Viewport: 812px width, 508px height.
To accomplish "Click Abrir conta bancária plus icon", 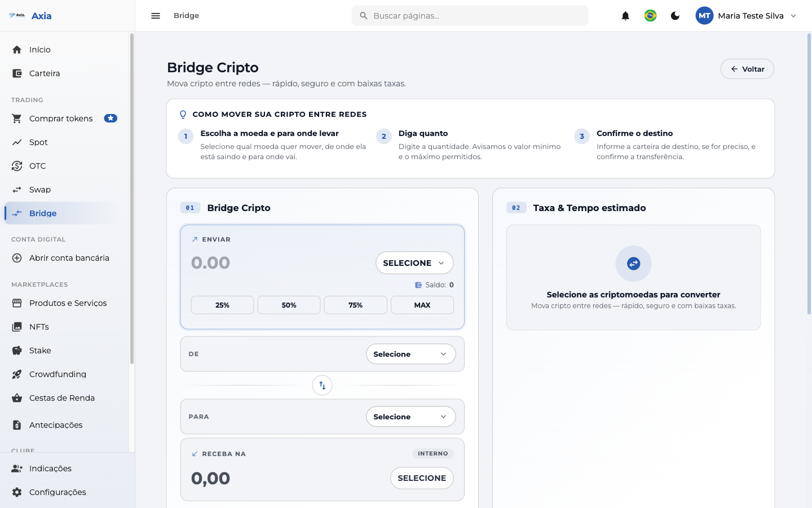I will pyautogui.click(x=17, y=258).
